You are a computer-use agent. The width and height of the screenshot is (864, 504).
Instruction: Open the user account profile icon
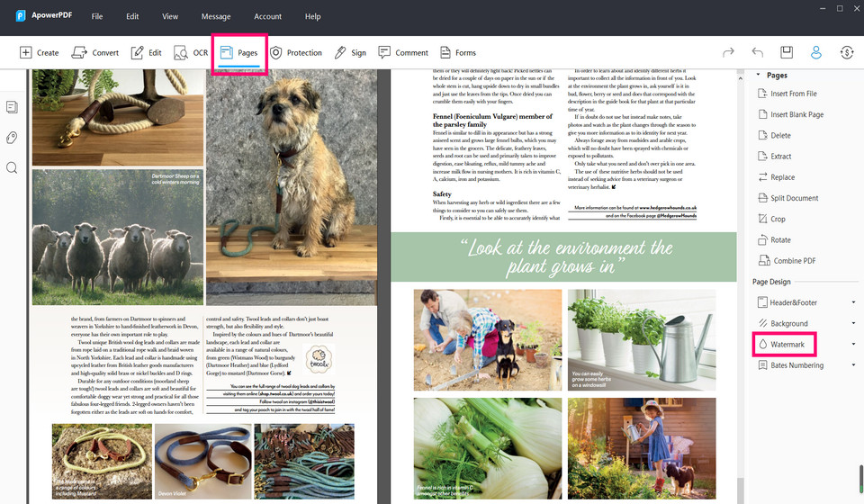pyautogui.click(x=816, y=52)
